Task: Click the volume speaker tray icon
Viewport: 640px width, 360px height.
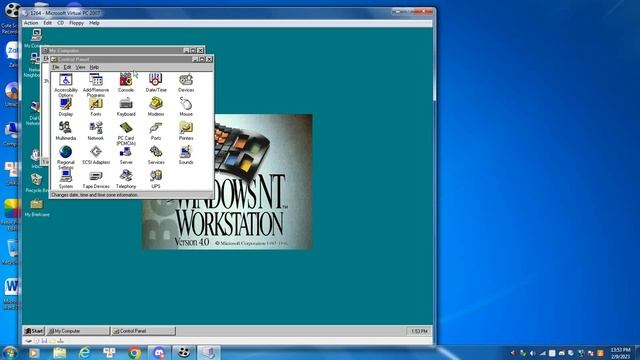Action: click(x=533, y=353)
